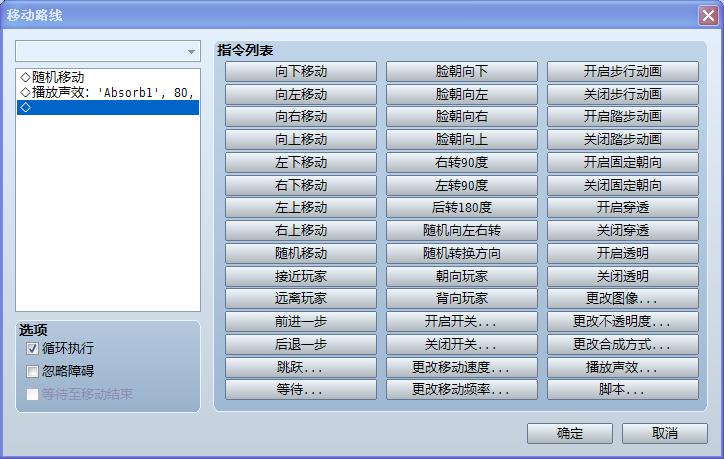Open the 跳跃... dialog
Viewport: 724px width, 459px height.
301,367
